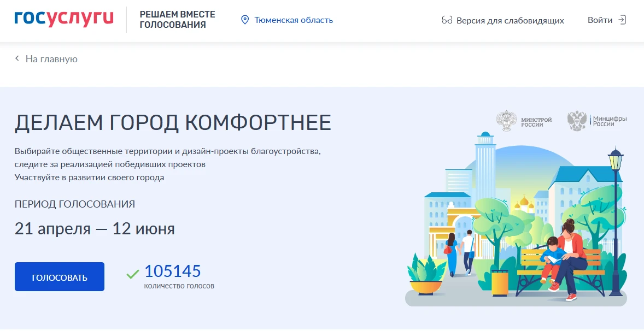The height and width of the screenshot is (331, 644).
Task: Click the back chevron before На главную
Action: point(17,58)
